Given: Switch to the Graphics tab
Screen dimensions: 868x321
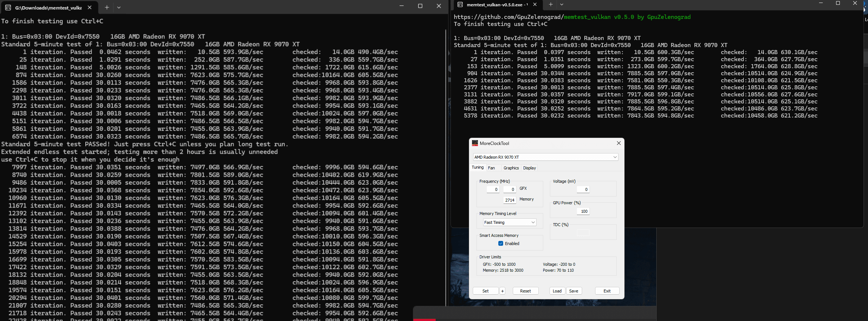Looking at the screenshot, I should click(x=511, y=168).
